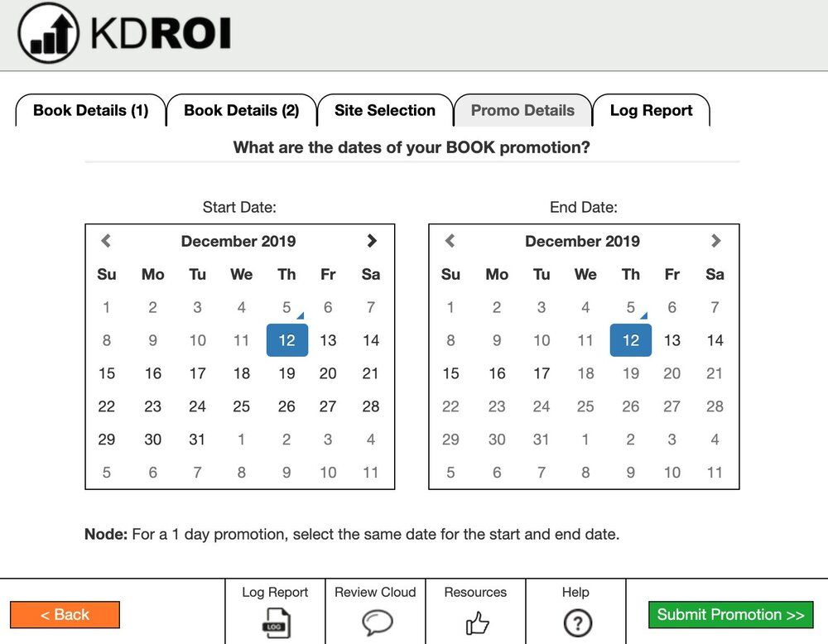Go to previous month in Start Date calendar
828x644 pixels.
[x=106, y=241]
